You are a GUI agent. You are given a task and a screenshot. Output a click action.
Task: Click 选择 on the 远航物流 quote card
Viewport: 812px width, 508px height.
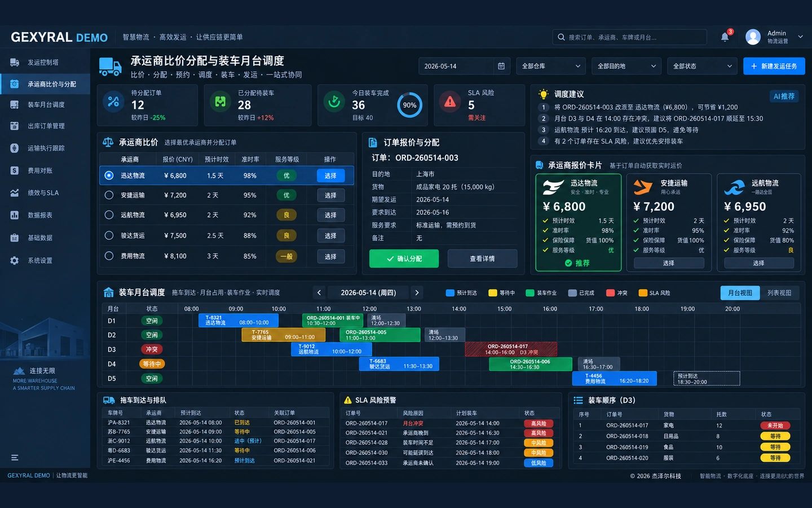tap(758, 263)
